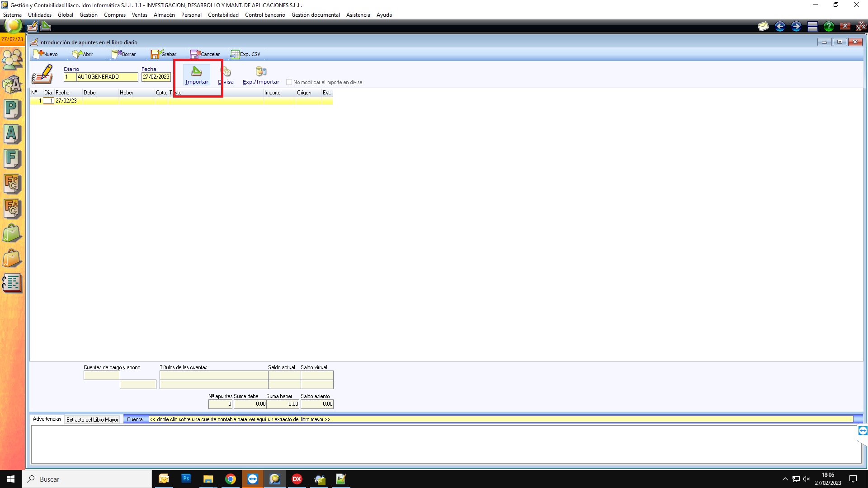Open the Ventas menu

(140, 15)
